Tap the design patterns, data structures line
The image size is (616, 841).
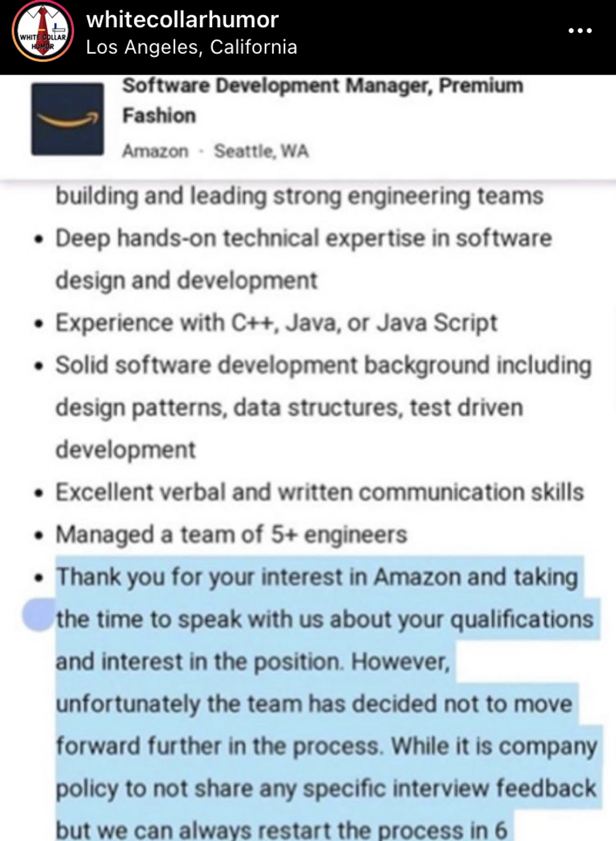(289, 407)
